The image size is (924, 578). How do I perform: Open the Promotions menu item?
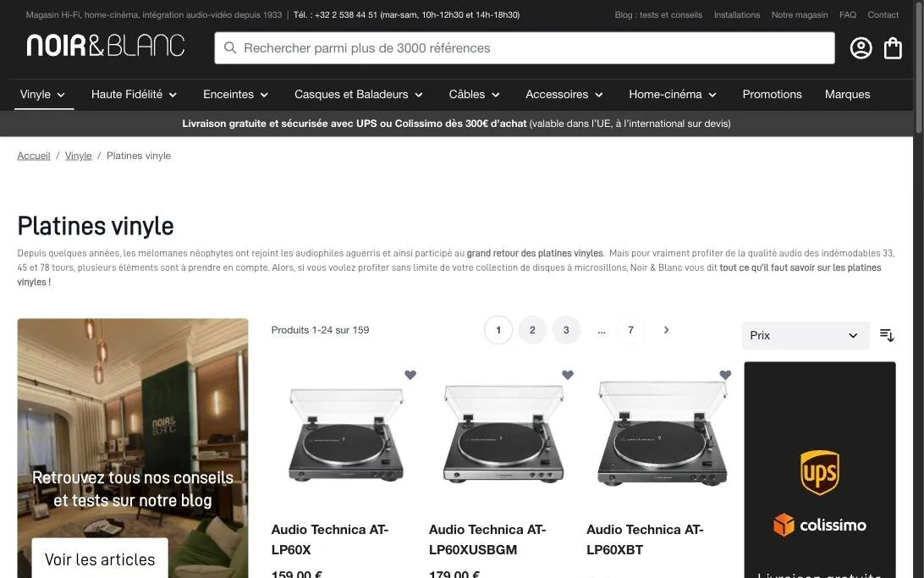(x=772, y=94)
